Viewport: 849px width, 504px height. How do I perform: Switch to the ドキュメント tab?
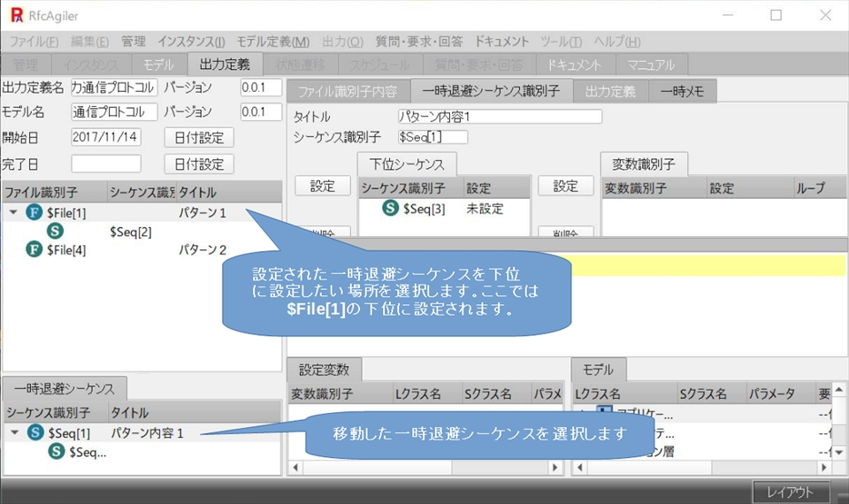[x=575, y=65]
